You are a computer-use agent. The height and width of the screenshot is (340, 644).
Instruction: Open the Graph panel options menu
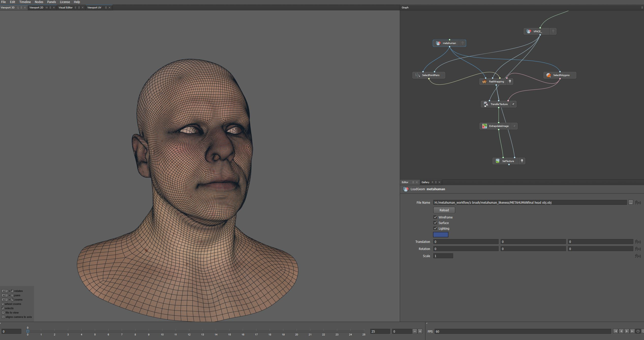(x=642, y=8)
